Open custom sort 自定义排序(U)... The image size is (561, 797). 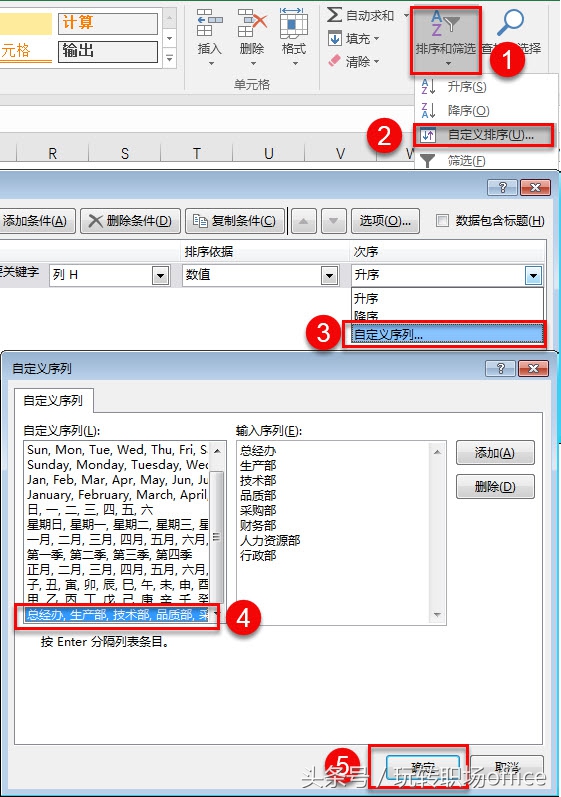(484, 135)
